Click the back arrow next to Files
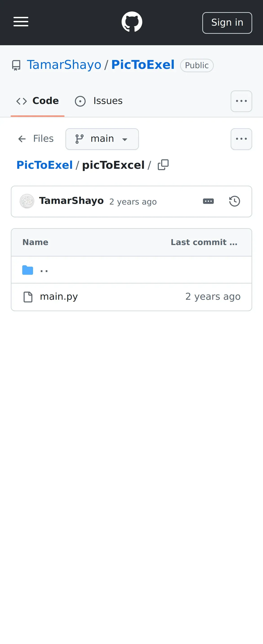263x644 pixels. click(x=22, y=139)
